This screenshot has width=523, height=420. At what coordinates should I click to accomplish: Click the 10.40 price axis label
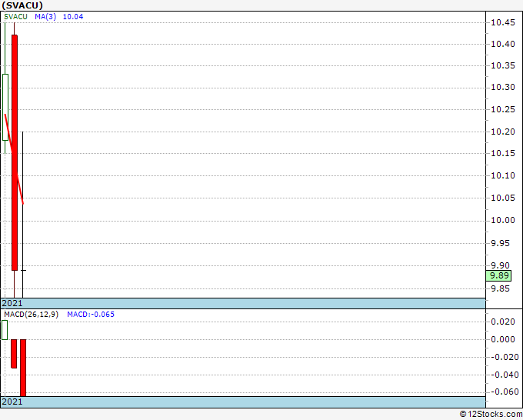[x=503, y=44]
